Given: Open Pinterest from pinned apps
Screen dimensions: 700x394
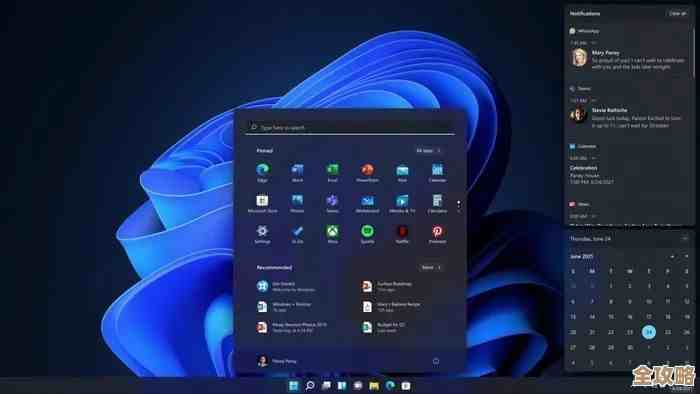Looking at the screenshot, I should tap(438, 234).
